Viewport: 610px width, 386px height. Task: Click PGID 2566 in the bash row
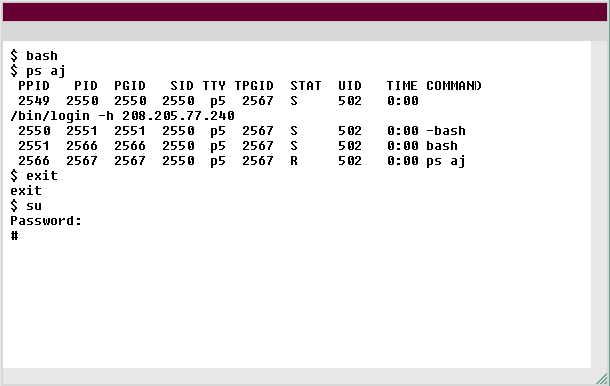[x=130, y=146]
